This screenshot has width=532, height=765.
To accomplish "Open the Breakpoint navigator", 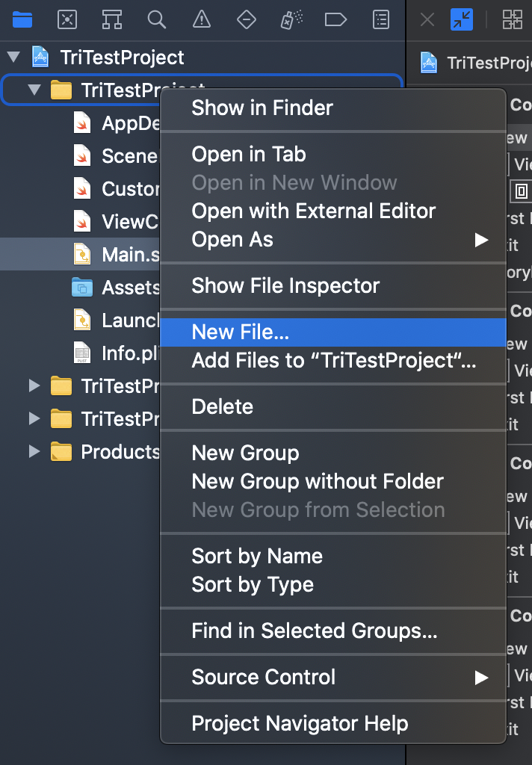I will (336, 19).
